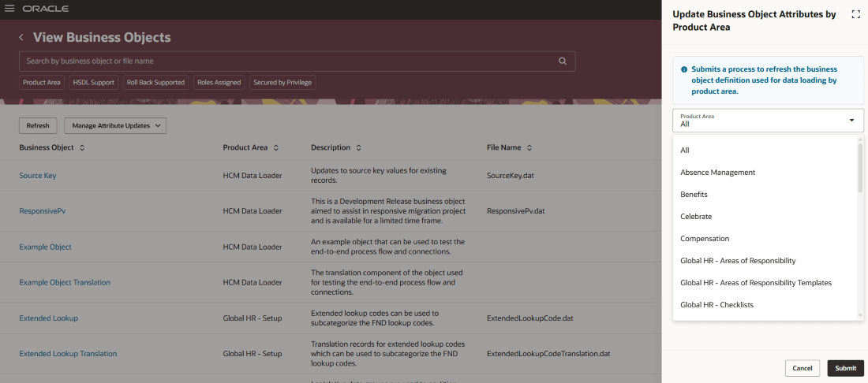The height and width of the screenshot is (383, 868).
Task: Open the Extended Lookup link
Action: click(49, 318)
